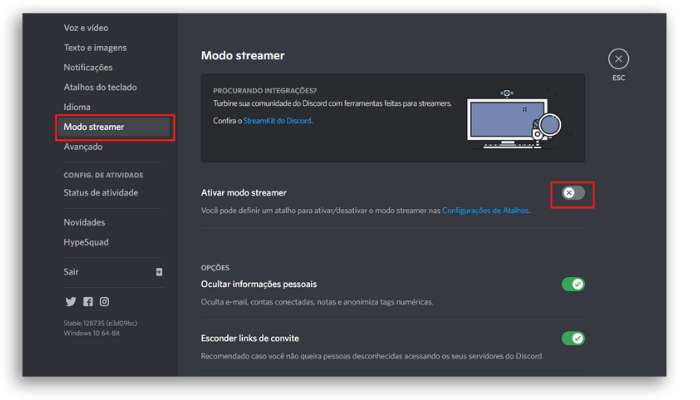700x400 pixels.
Task: Disable Ocultar informações pessoais toggle
Action: pyautogui.click(x=573, y=284)
